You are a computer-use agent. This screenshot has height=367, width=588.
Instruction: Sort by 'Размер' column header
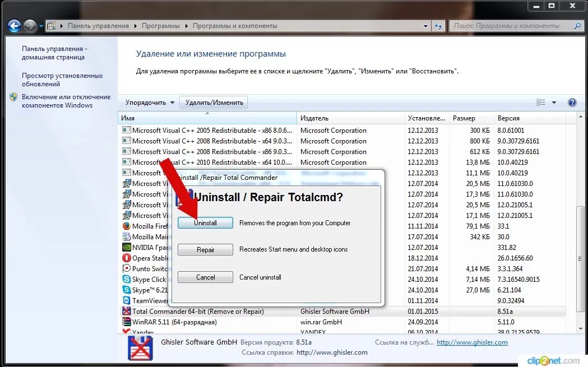click(x=471, y=118)
